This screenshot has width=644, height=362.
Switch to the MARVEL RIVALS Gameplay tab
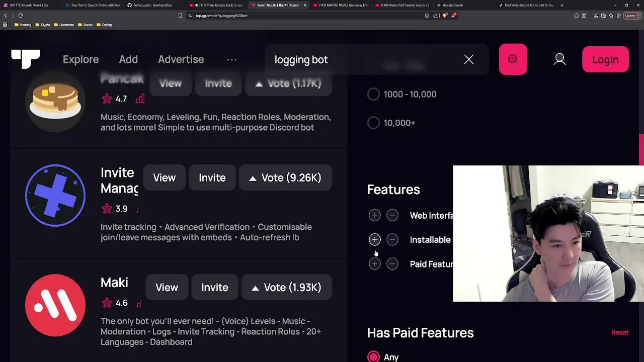340,5
